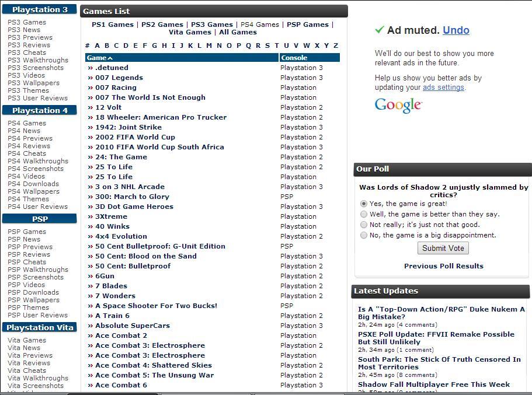532x395 pixels.
Task: Switch to PS1 Games list
Action: coord(113,25)
